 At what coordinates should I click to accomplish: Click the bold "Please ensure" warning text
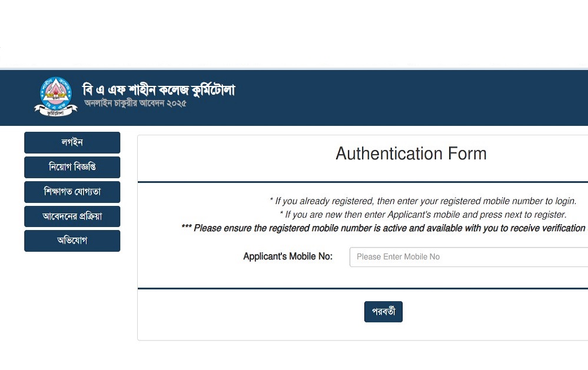tap(383, 228)
